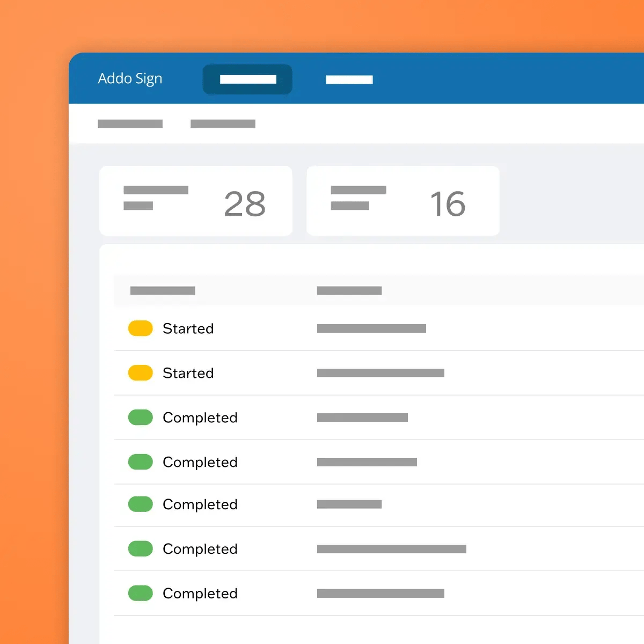Click the green pill in fourth Completed row
Screen dimensions: 644x644
(x=141, y=549)
